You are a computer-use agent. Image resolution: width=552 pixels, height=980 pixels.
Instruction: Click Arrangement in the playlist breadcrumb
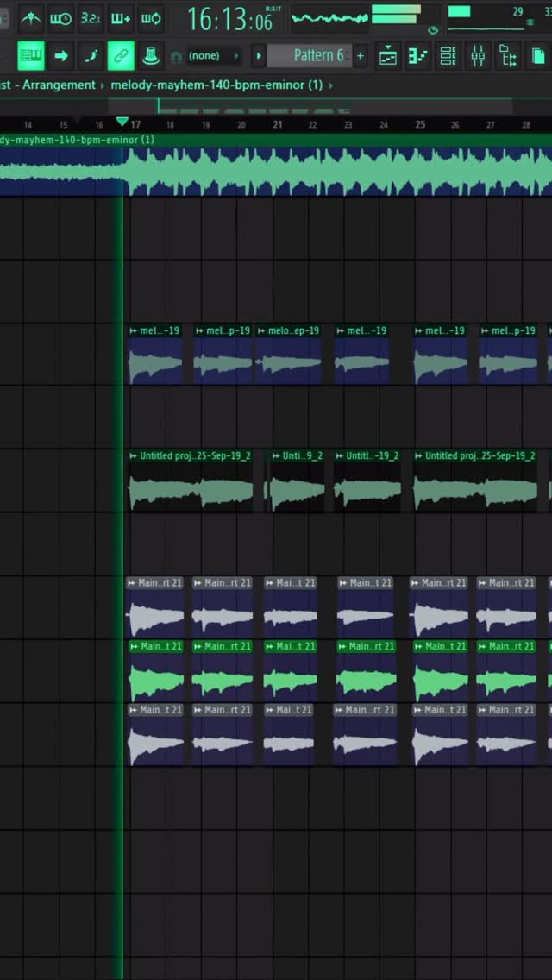coord(59,85)
